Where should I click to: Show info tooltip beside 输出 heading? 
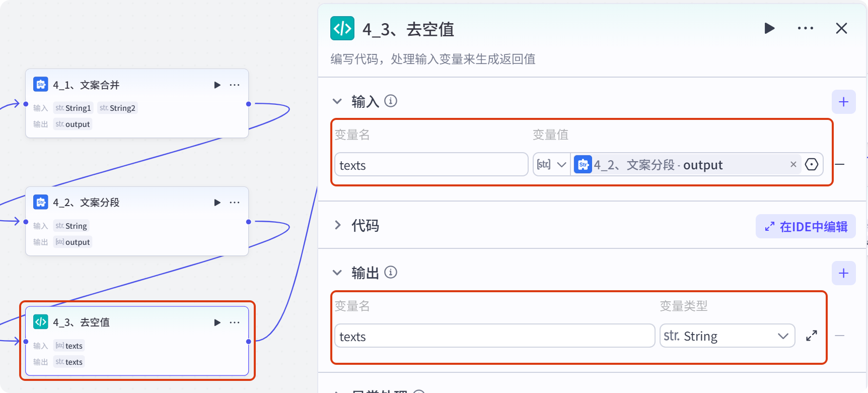pyautogui.click(x=391, y=273)
